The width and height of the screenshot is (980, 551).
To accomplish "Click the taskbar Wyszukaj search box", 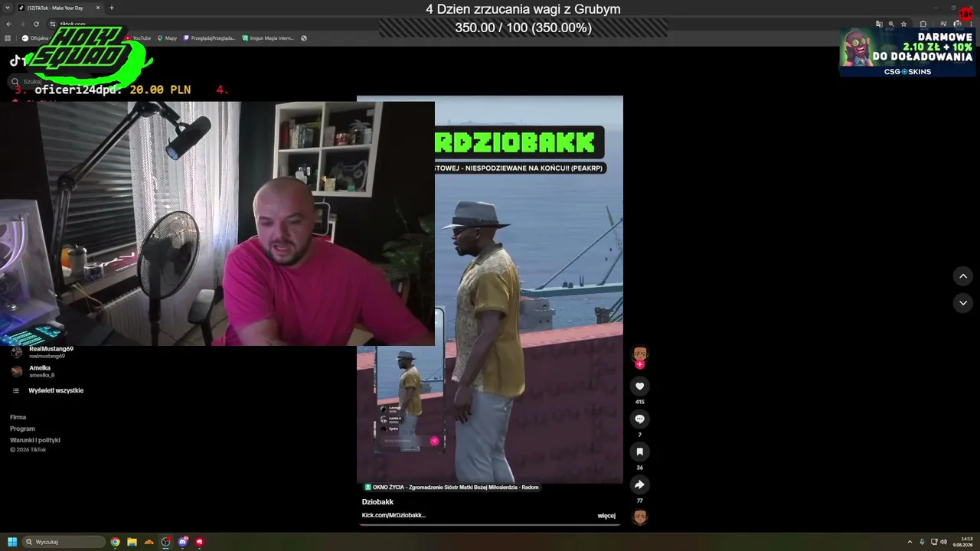I will [64, 542].
